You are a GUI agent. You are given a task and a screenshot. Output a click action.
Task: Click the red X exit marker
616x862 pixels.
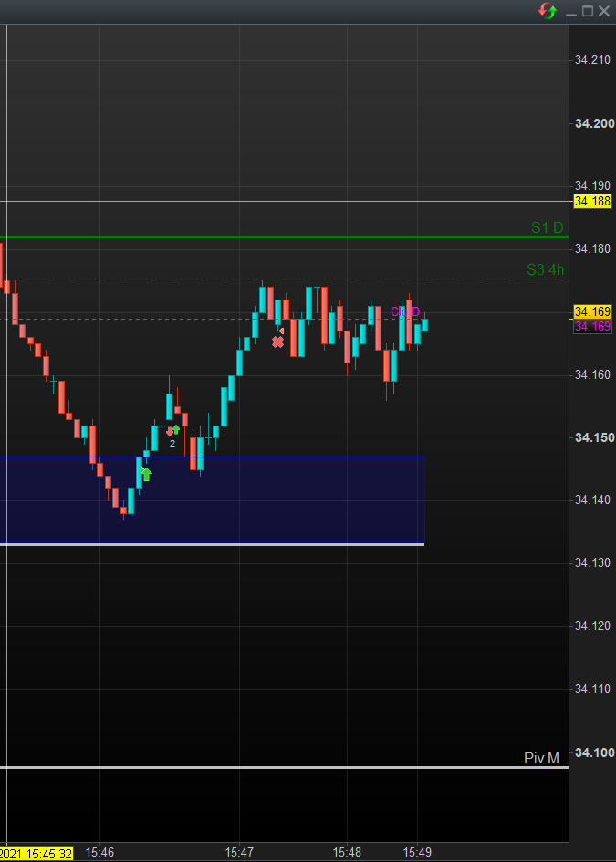pos(278,342)
